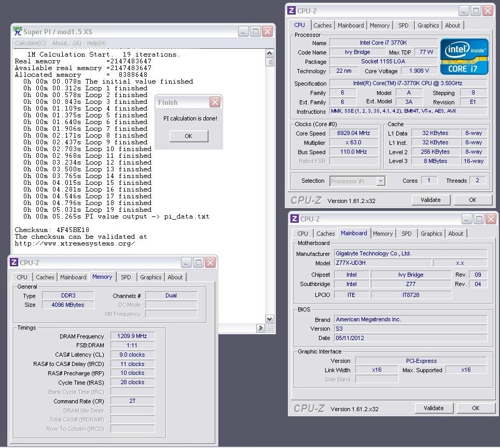The image size is (500, 448).
Task: Minimize the Super PI window
Action: pos(243,31)
